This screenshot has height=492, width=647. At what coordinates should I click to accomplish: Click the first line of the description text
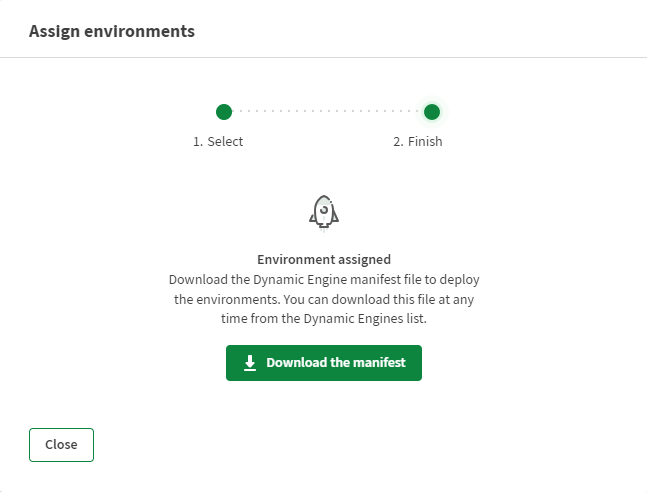tap(324, 279)
